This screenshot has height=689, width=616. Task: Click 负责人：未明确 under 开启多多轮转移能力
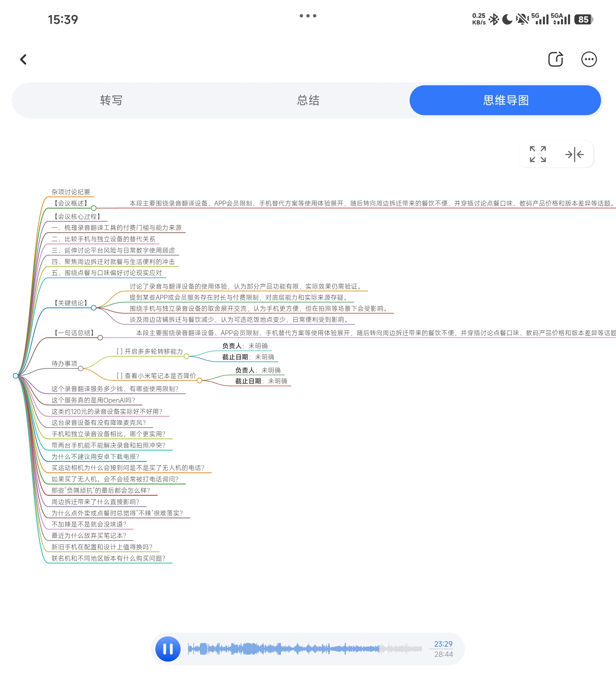tap(245, 346)
